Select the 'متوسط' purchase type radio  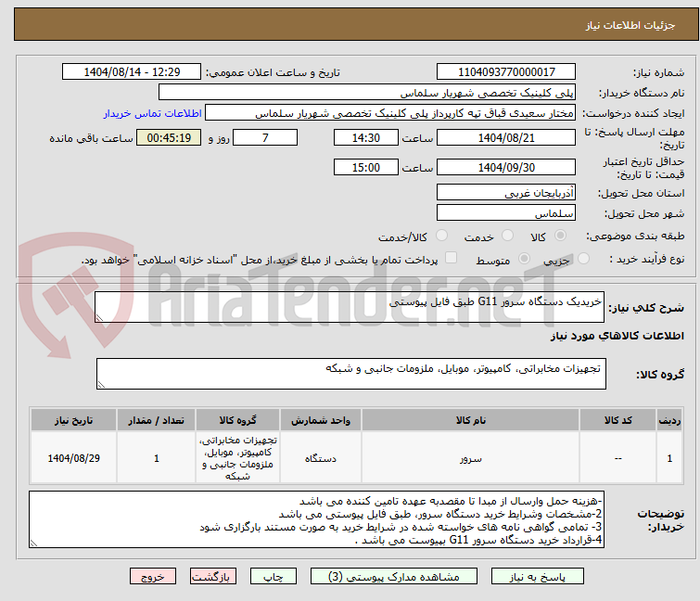(524, 259)
